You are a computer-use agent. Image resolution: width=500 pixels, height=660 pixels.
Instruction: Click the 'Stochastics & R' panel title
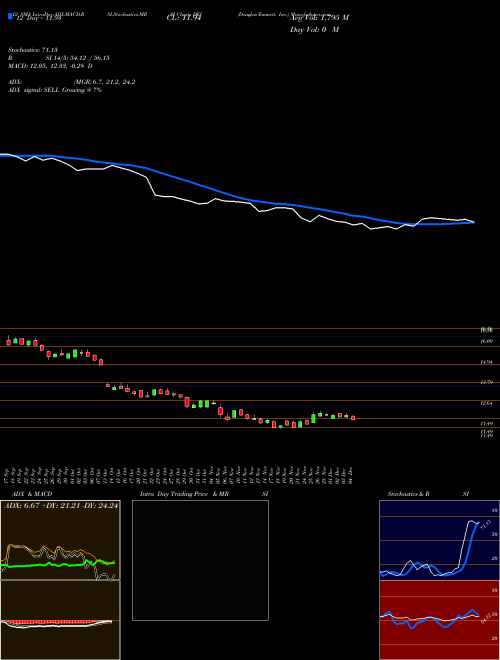coord(408,494)
